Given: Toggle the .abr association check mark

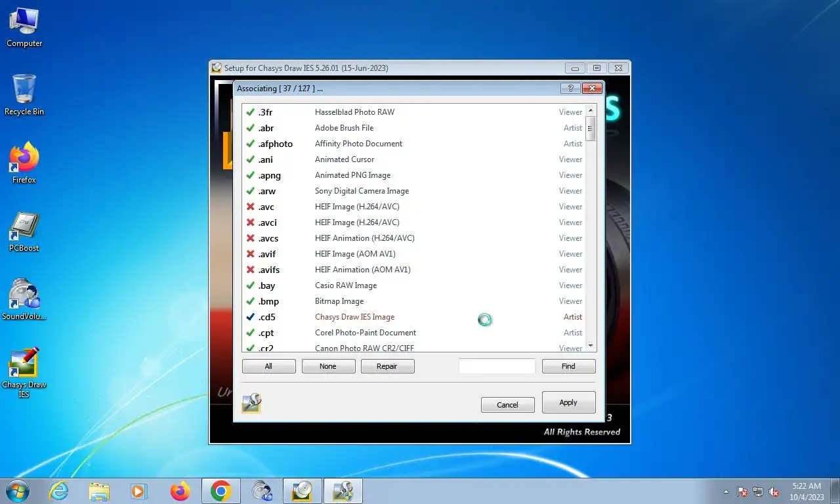Looking at the screenshot, I should pyautogui.click(x=250, y=128).
